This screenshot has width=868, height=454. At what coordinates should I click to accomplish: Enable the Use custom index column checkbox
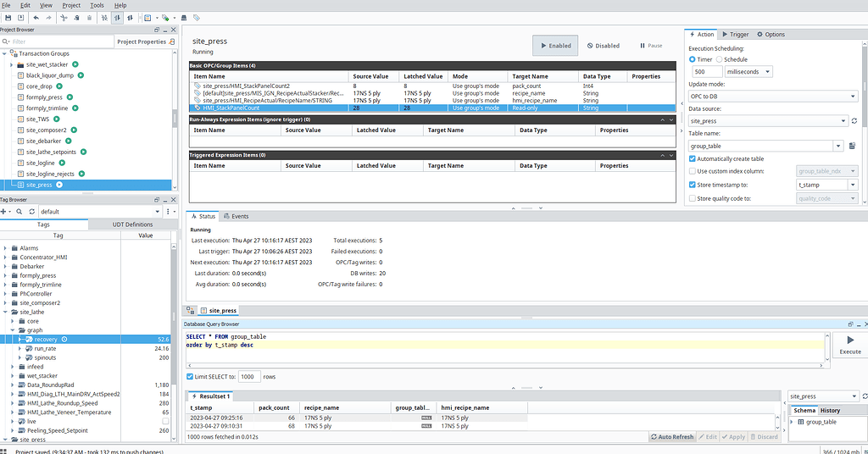click(693, 171)
